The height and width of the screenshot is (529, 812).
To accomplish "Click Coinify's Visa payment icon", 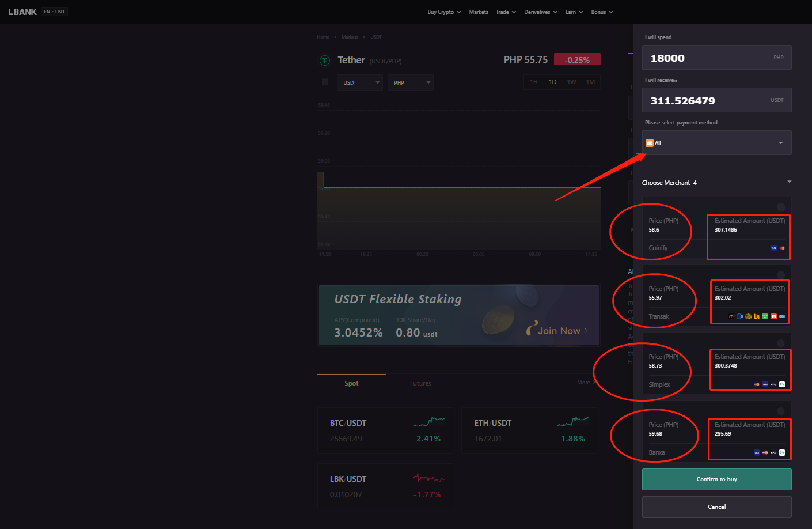I will point(774,248).
